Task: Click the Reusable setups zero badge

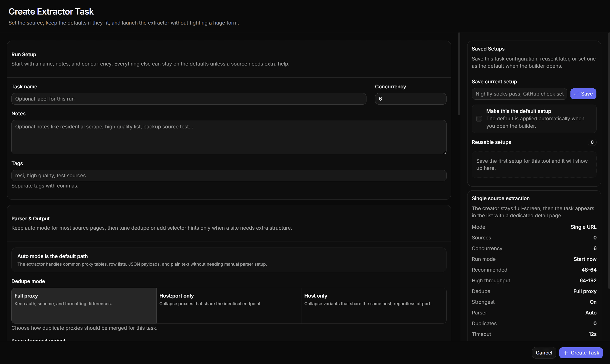Action: point(592,142)
